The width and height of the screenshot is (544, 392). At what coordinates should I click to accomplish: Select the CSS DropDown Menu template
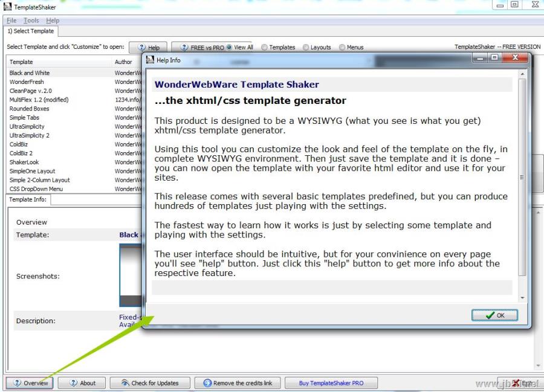(x=74, y=189)
